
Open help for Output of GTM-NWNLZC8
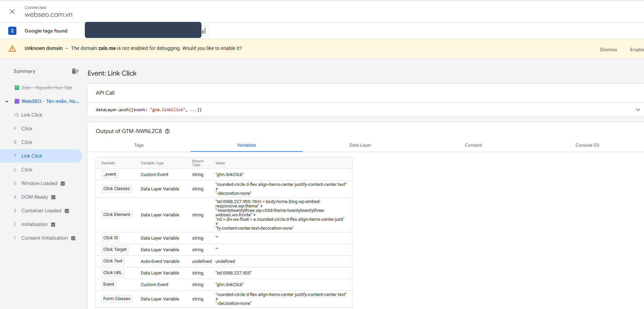(168, 131)
